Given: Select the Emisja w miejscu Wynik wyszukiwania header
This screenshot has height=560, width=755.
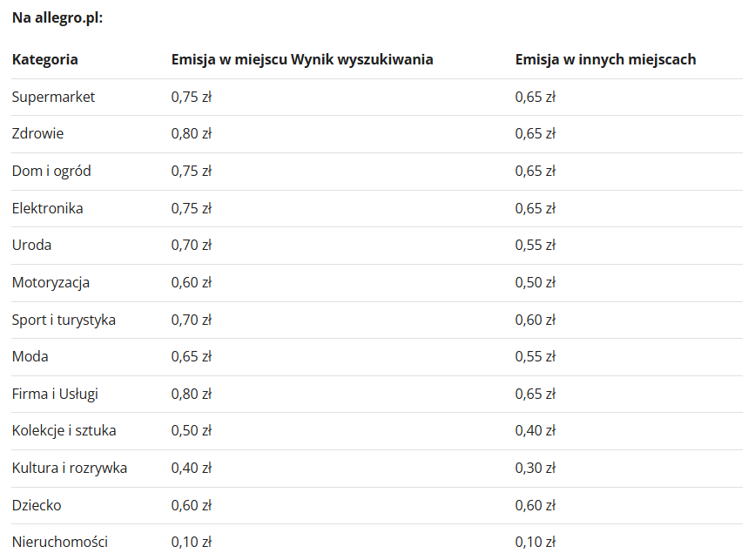Looking at the screenshot, I should [x=302, y=59].
